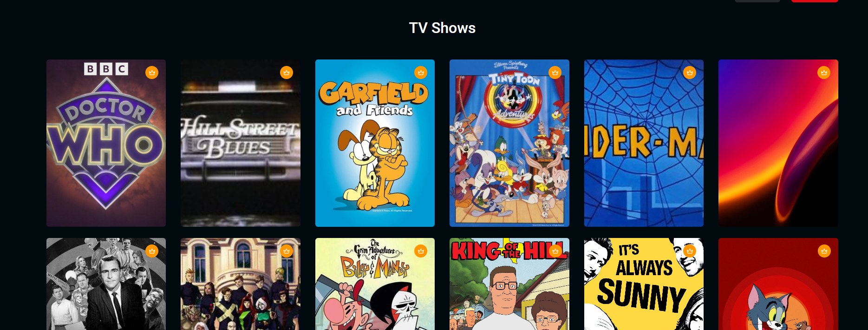Click the crown badge on King of the Hill

coord(555,251)
